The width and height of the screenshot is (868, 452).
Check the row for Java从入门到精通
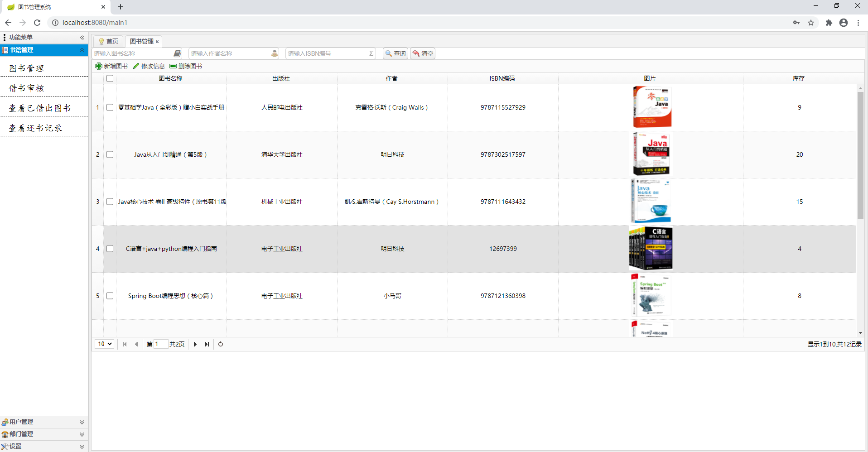tap(110, 154)
